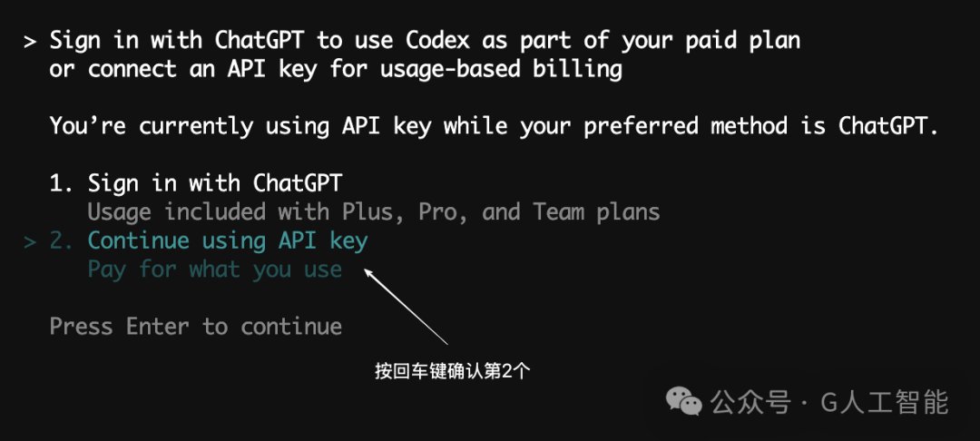Click the "公众号 · G人工智能" watermark text

(830, 402)
